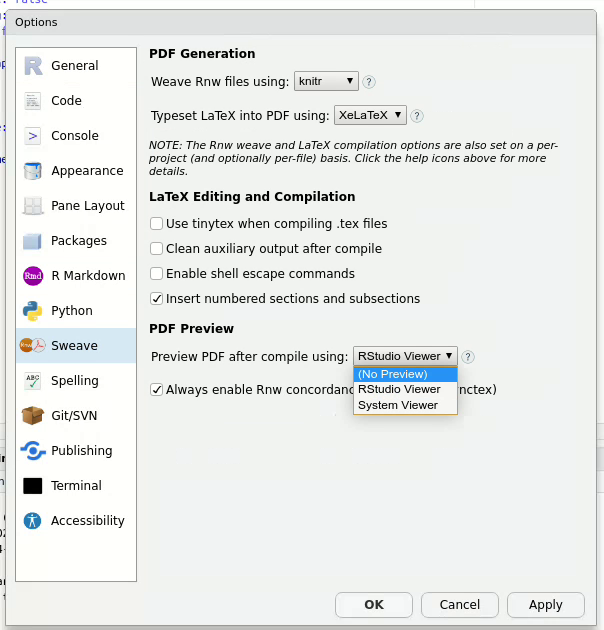Image resolution: width=604 pixels, height=630 pixels.
Task: Select the Pane Layout grid icon
Action: [33, 206]
